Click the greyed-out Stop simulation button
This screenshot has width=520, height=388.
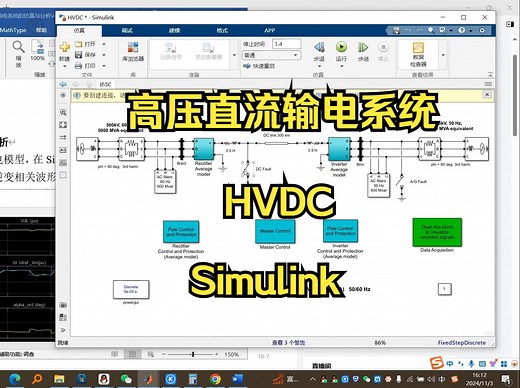click(383, 47)
